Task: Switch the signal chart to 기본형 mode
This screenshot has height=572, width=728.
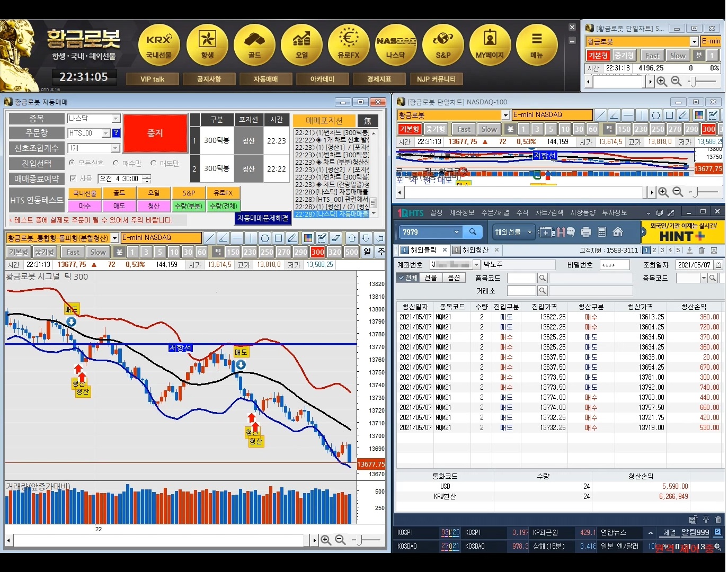Action: click(x=18, y=252)
